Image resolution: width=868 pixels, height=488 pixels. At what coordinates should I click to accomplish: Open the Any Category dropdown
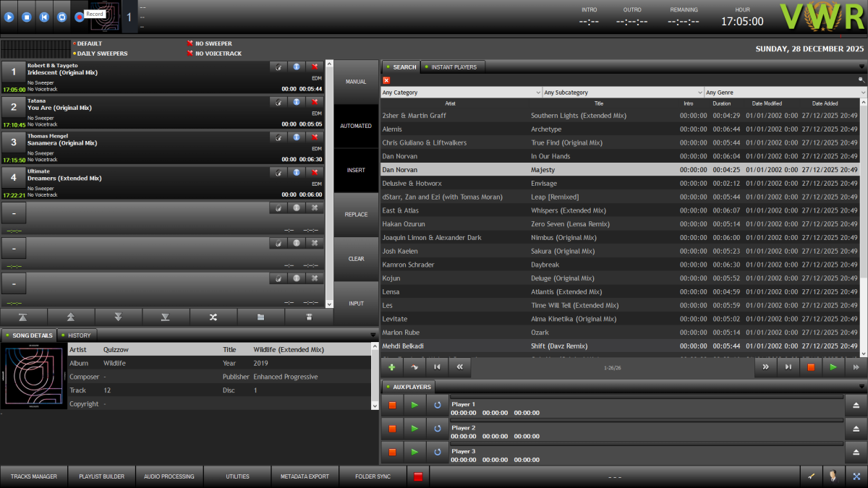click(x=461, y=92)
